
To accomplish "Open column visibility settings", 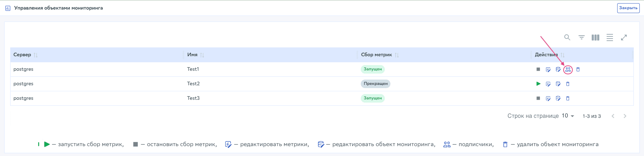I will 596,37.
